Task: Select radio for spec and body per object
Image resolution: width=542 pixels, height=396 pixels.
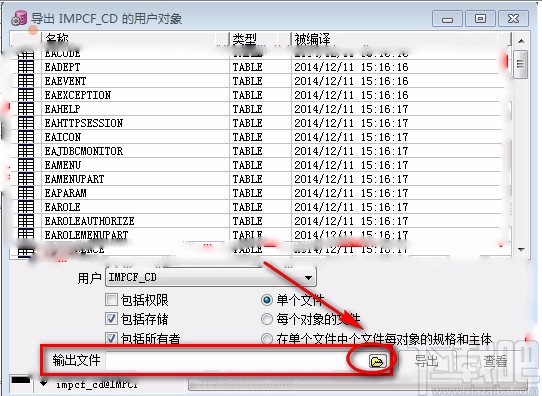Action: [x=267, y=339]
